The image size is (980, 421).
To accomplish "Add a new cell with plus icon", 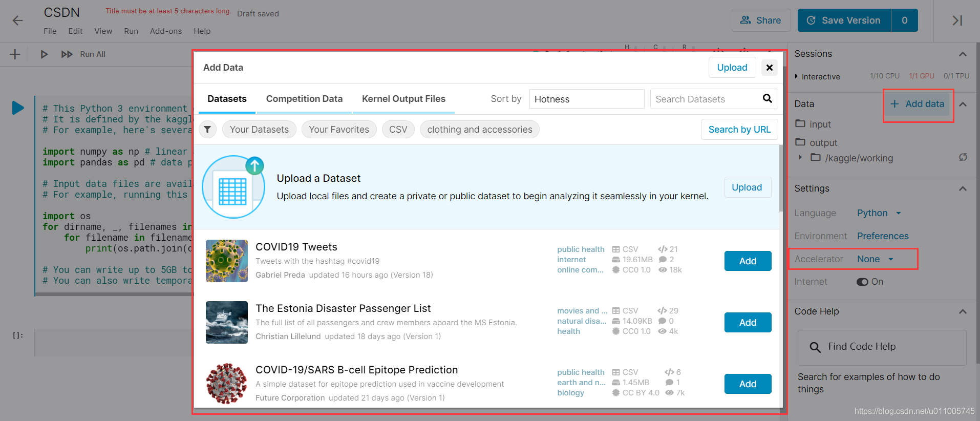I will point(15,54).
